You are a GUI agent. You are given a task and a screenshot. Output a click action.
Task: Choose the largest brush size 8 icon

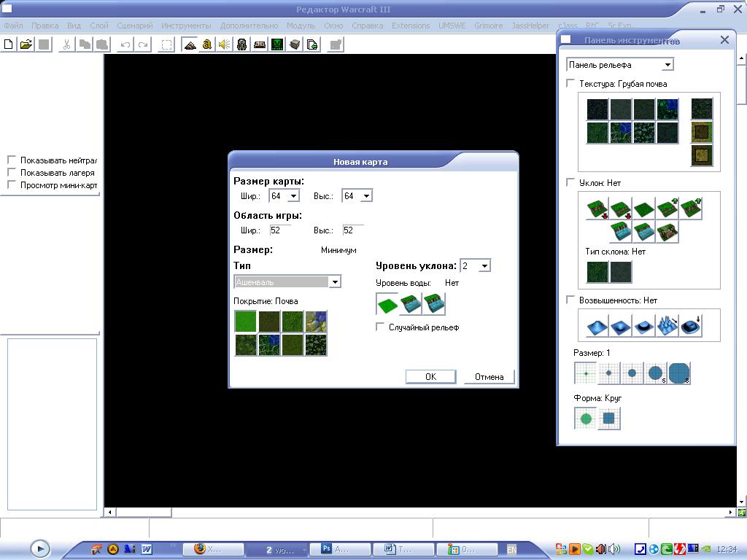(679, 373)
